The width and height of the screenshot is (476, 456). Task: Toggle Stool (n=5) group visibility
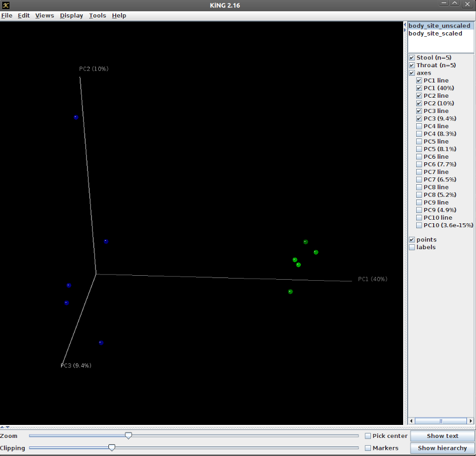pos(412,58)
